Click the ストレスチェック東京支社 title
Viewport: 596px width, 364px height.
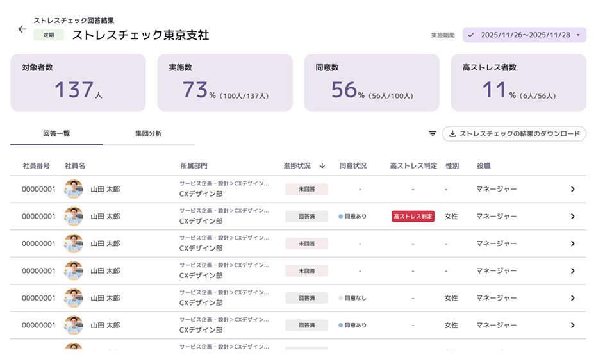coord(140,35)
